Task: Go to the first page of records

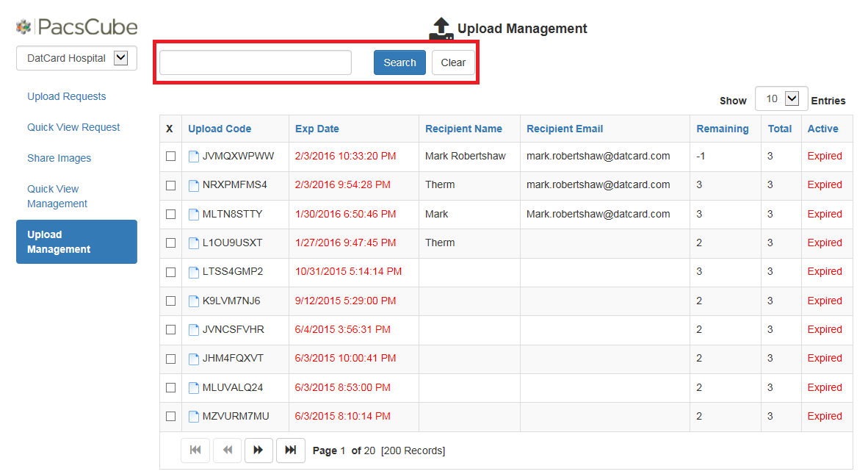Action: coord(195,450)
